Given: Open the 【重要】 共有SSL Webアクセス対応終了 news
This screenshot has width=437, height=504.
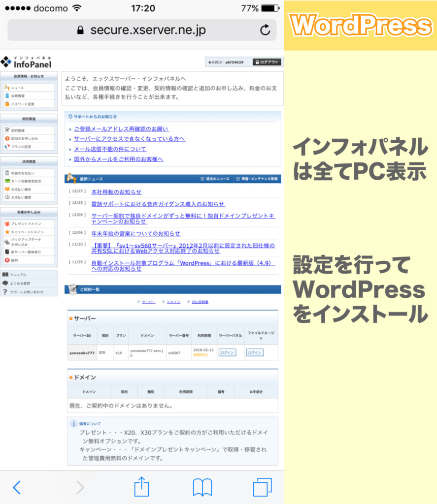Looking at the screenshot, I should point(183,248).
